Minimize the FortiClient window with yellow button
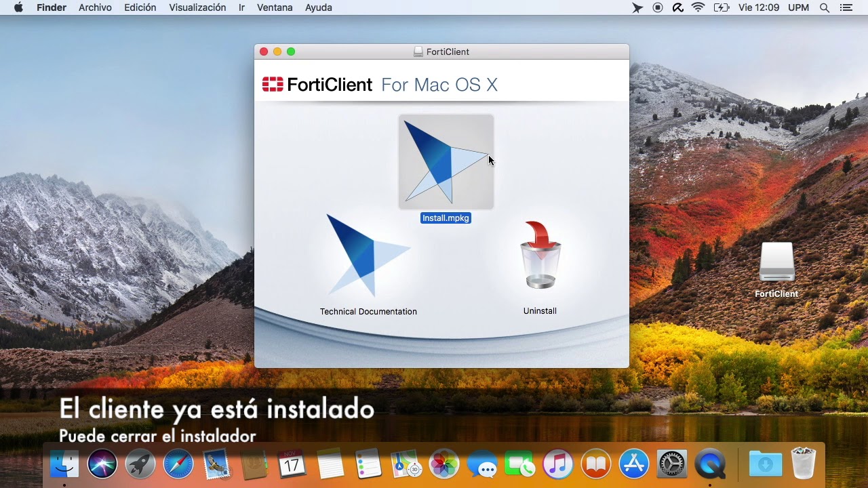 pos(277,52)
